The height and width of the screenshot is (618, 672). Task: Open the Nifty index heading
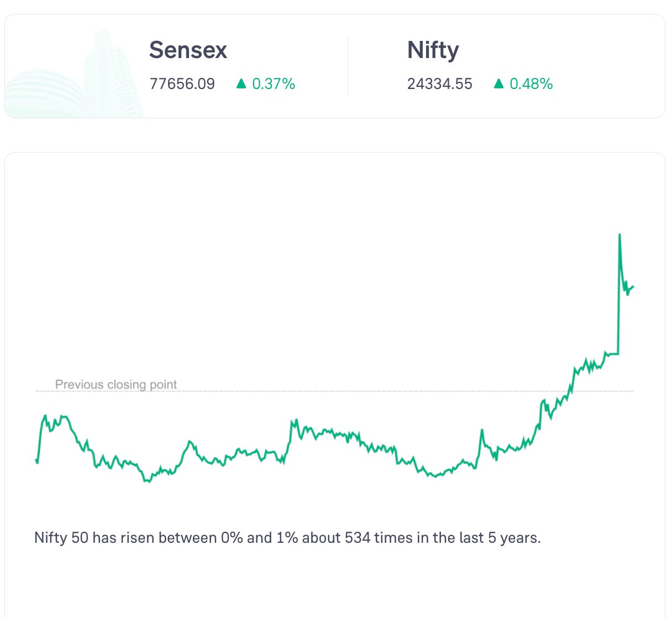pyautogui.click(x=433, y=51)
